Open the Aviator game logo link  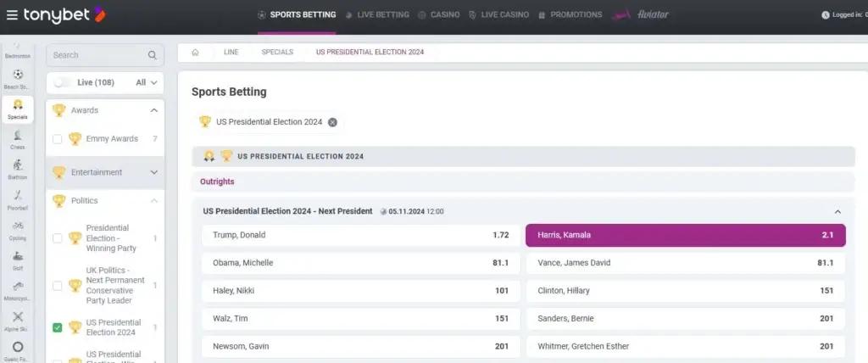[x=641, y=15]
